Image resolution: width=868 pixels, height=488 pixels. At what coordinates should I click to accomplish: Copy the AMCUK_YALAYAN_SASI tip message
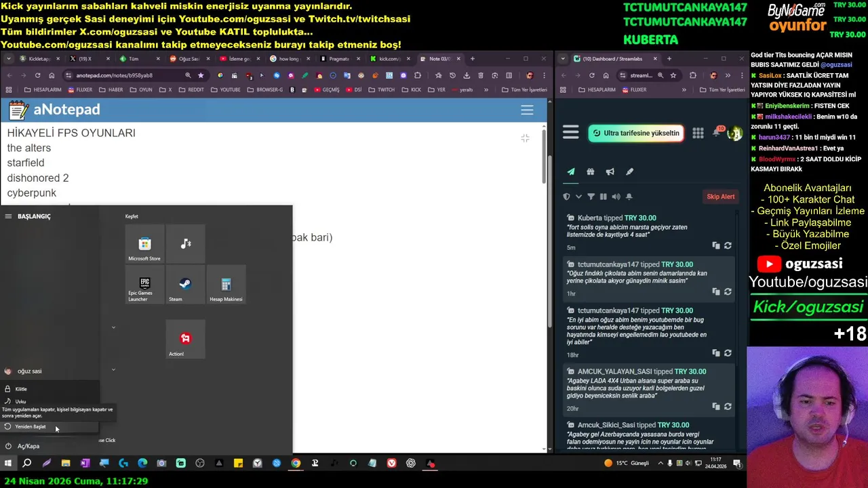(715, 407)
